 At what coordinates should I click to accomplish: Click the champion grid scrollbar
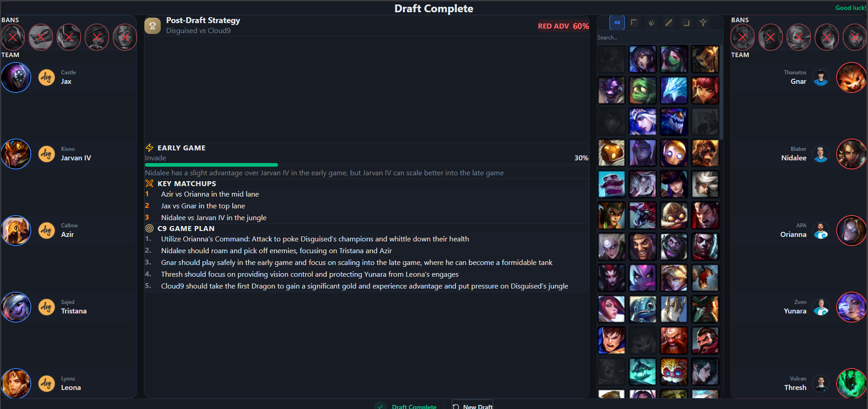pos(721,91)
